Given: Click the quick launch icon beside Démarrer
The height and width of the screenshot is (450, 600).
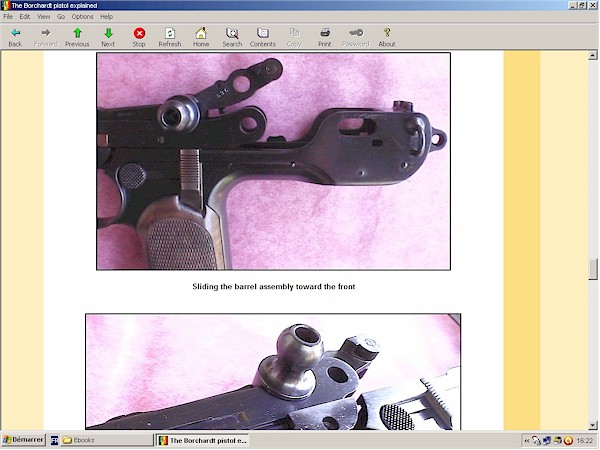Looking at the screenshot, I should (54, 440).
